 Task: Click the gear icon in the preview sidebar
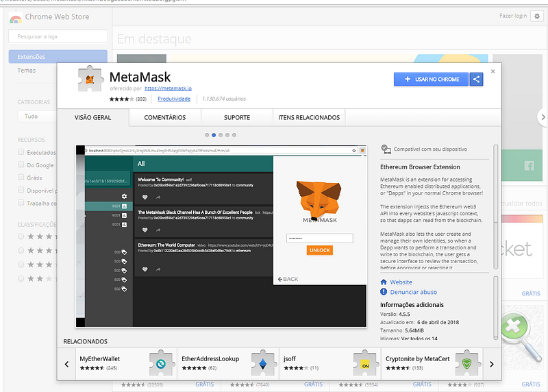pos(124,196)
